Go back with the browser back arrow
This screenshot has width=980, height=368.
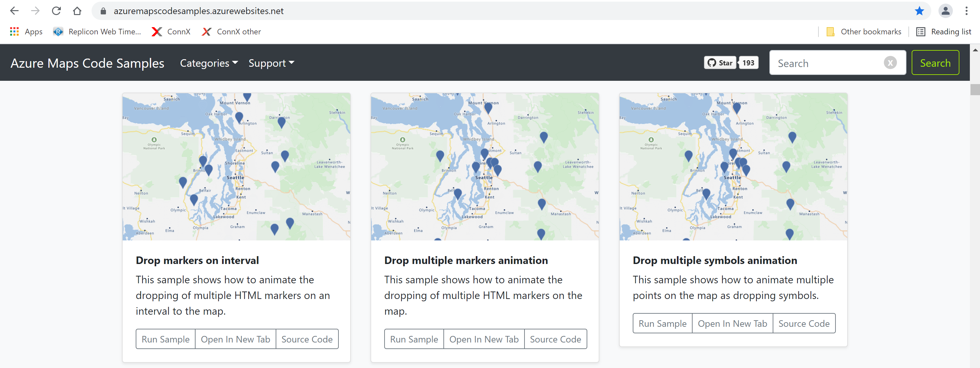click(14, 11)
